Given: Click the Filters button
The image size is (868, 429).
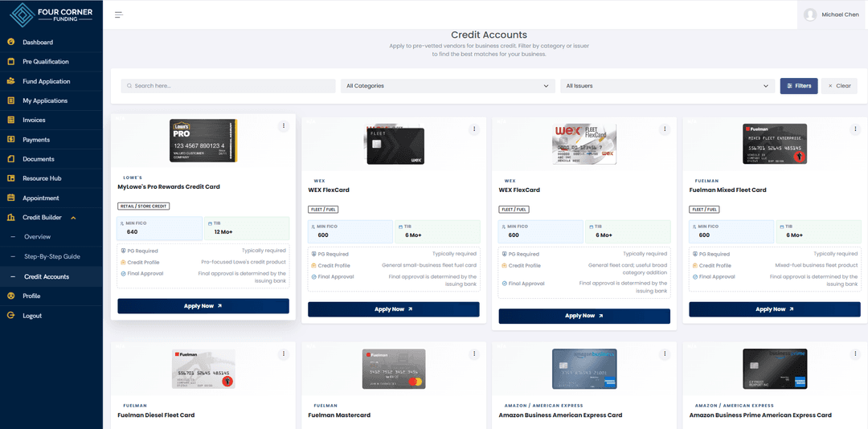Looking at the screenshot, I should 799,86.
